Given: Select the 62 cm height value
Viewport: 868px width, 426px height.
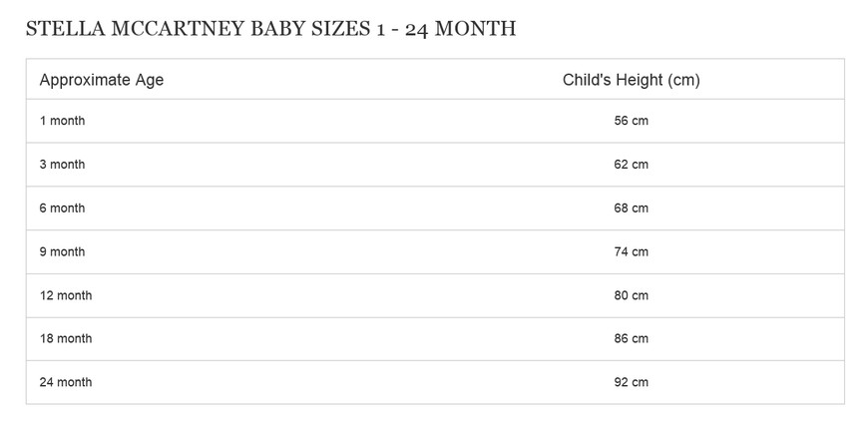Looking at the screenshot, I should [632, 165].
